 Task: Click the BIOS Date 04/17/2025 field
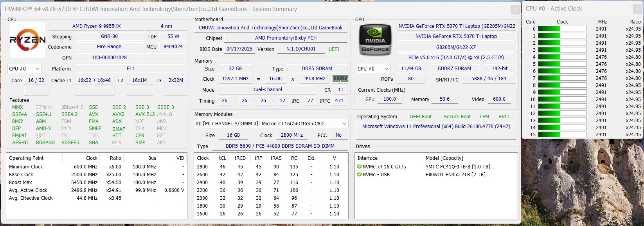pos(240,49)
